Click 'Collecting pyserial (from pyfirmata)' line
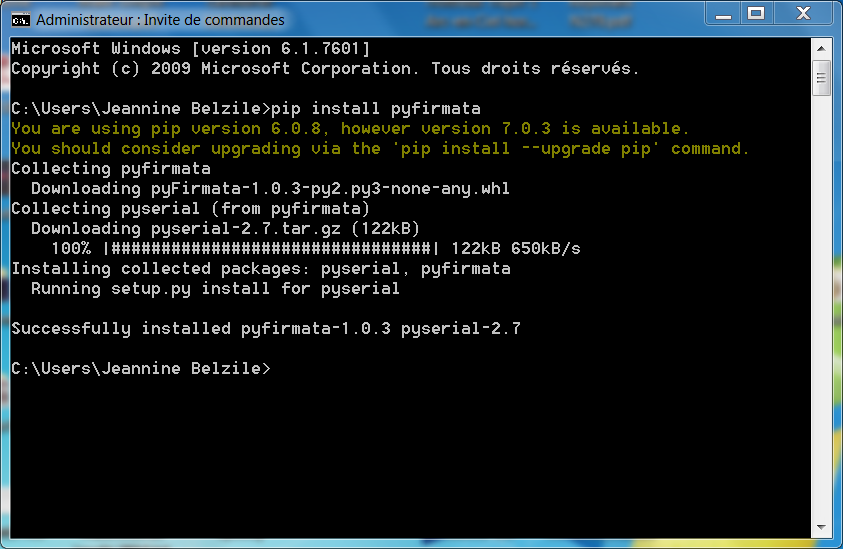 point(190,209)
